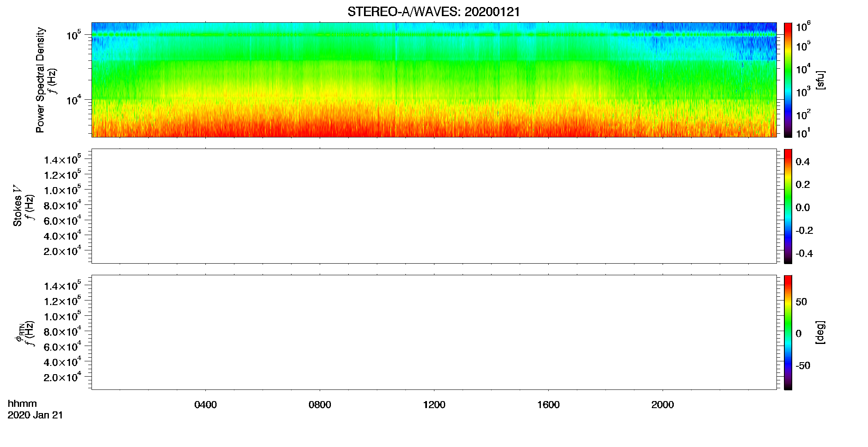Click the "0.2" tick on the Stokes V color bar

click(803, 185)
